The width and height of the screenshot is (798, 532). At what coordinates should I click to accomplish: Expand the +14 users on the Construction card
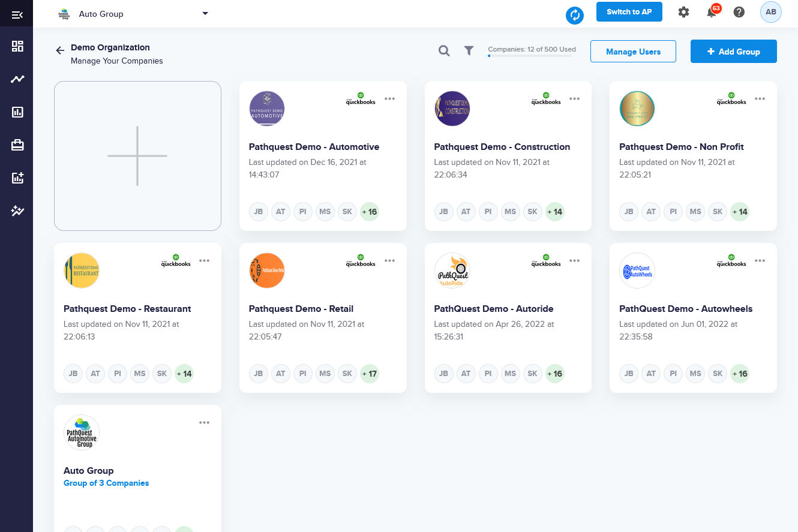coord(554,212)
